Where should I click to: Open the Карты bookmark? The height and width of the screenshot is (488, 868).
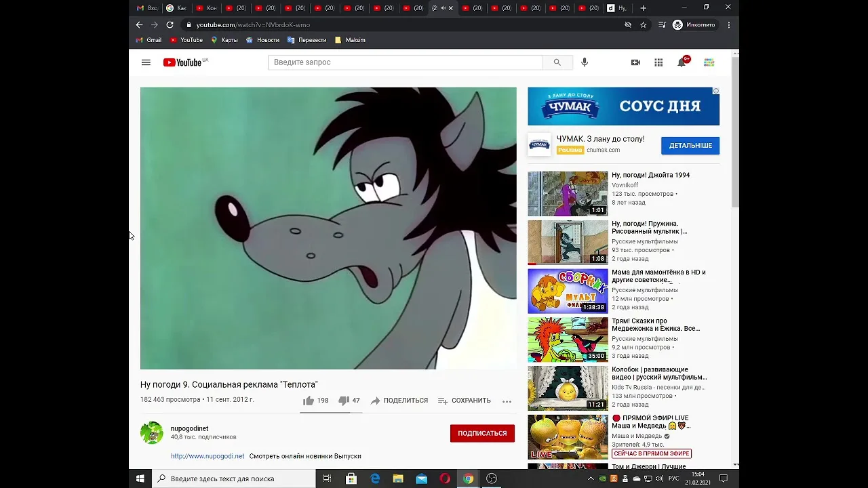pos(224,40)
